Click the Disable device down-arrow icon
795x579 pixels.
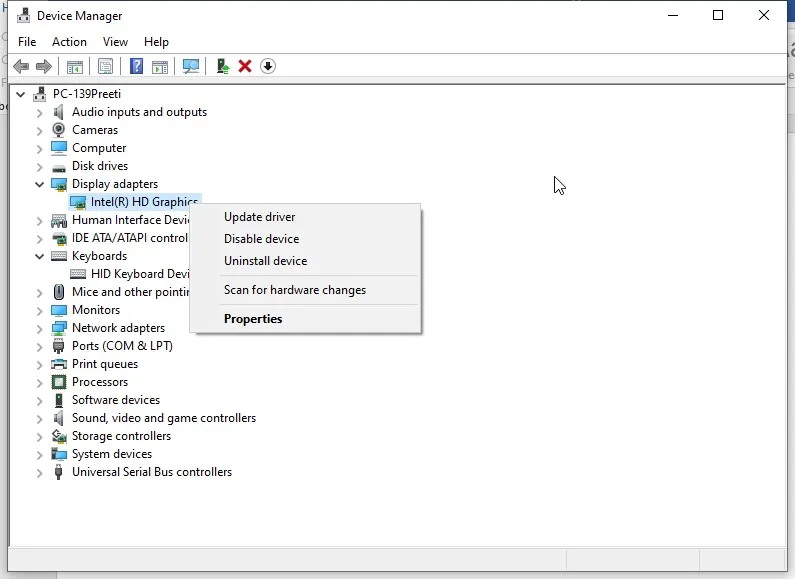[268, 66]
